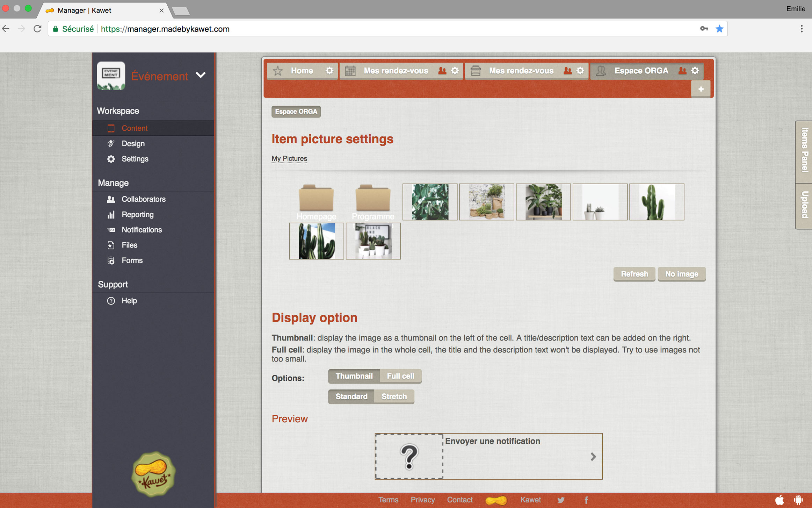Select the Stretch image option
The image size is (812, 508).
(x=394, y=396)
